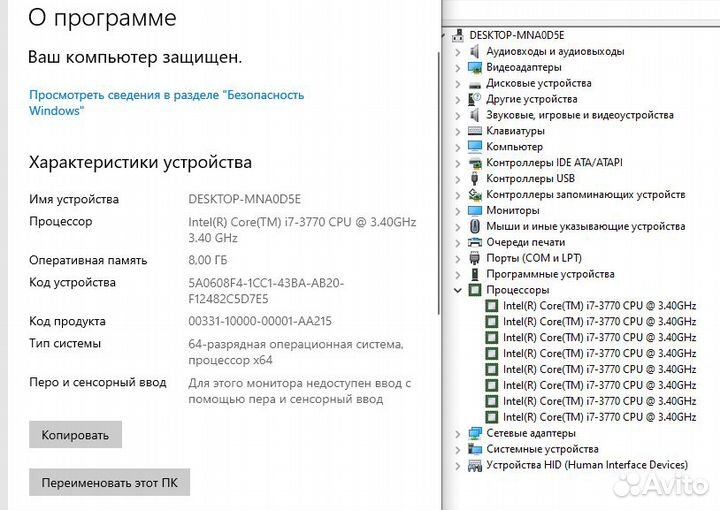
Task: Click the chip icon of the first i7-3770 entry
Action: (x=491, y=306)
